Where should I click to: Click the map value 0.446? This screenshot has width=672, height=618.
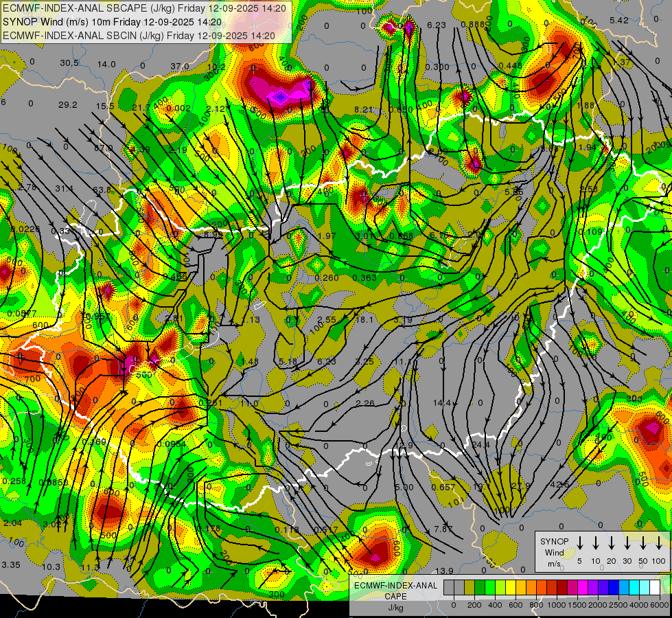(x=511, y=66)
